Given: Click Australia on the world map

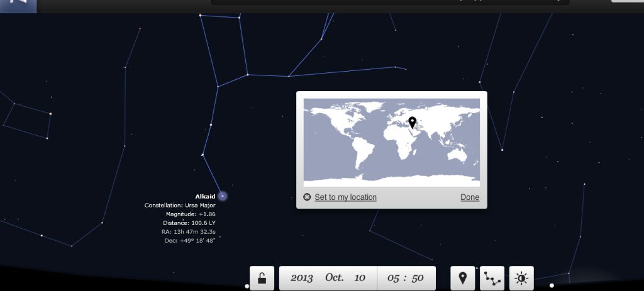Looking at the screenshot, I should (x=458, y=155).
